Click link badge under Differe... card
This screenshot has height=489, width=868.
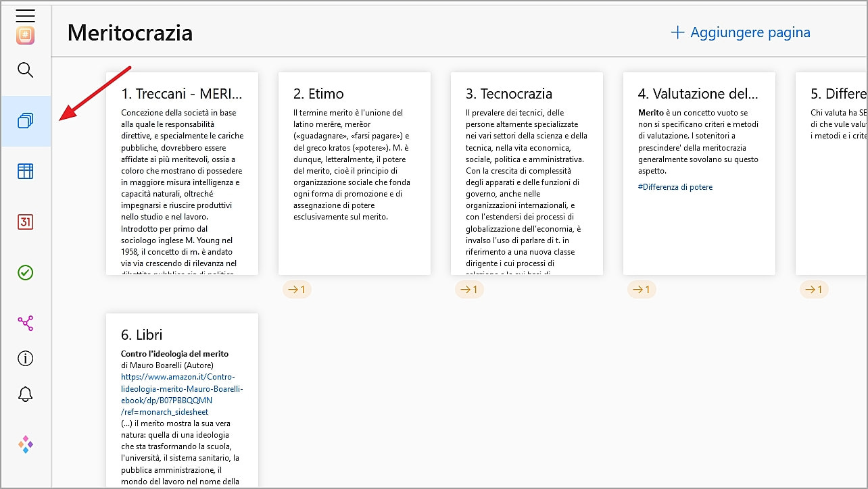pyautogui.click(x=814, y=290)
